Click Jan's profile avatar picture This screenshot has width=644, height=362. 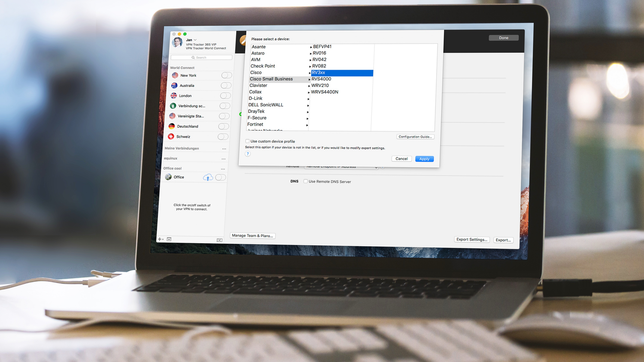(177, 42)
